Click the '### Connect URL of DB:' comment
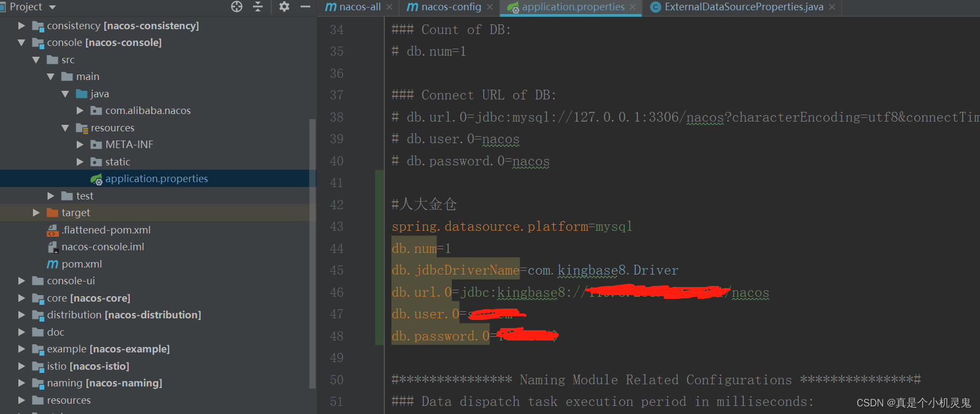 tap(474, 95)
